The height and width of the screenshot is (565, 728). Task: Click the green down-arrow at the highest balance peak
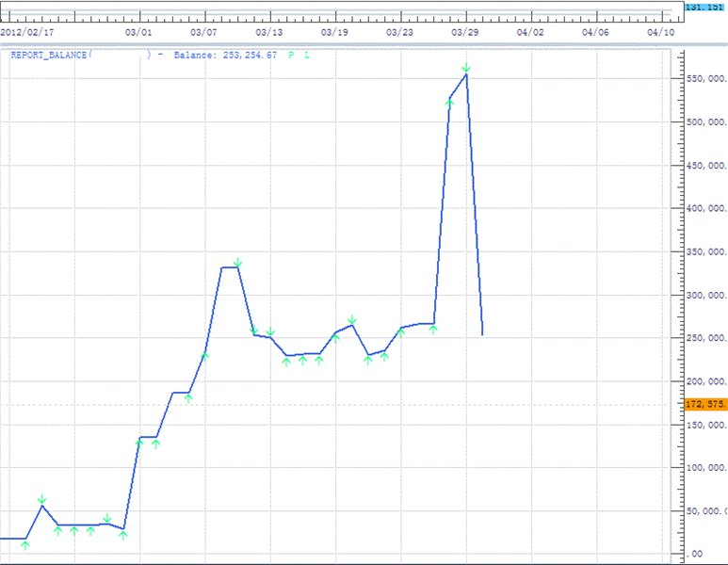click(x=466, y=68)
